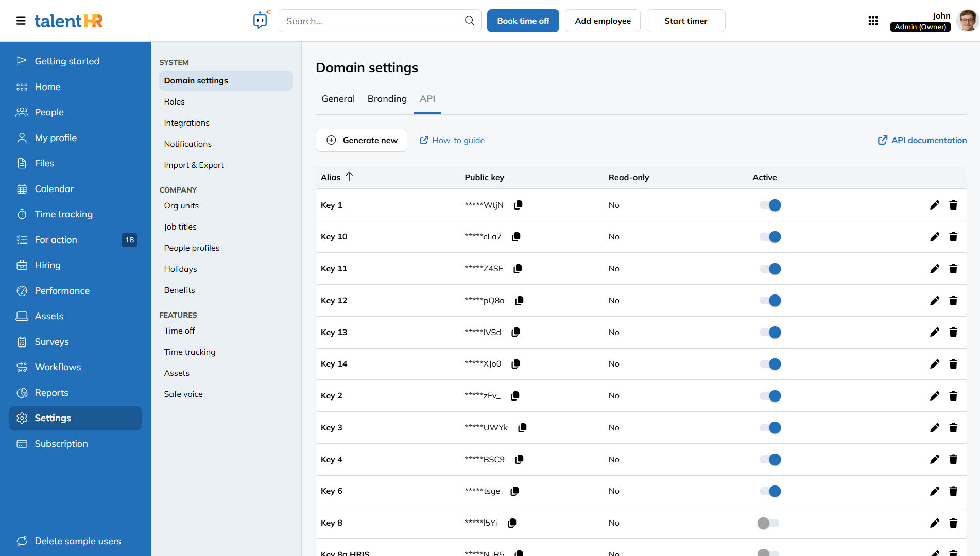
Task: Delete Key 2 using trash icon
Action: coord(953,396)
